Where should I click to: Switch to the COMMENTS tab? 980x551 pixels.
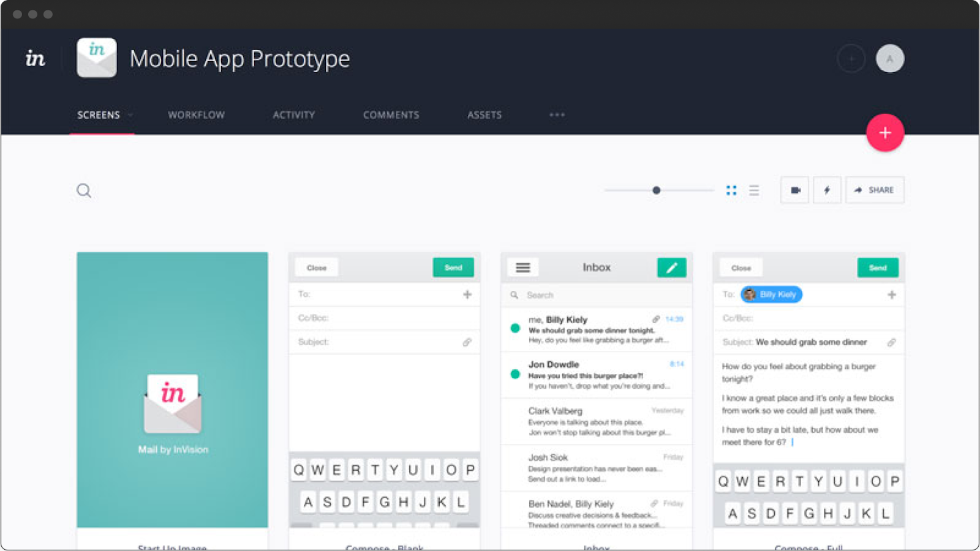click(x=391, y=115)
